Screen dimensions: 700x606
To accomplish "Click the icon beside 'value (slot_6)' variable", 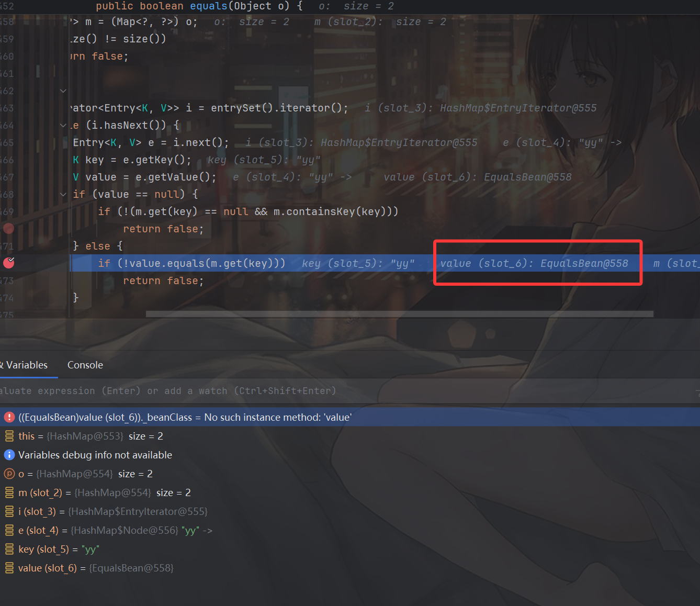I will click(9, 568).
